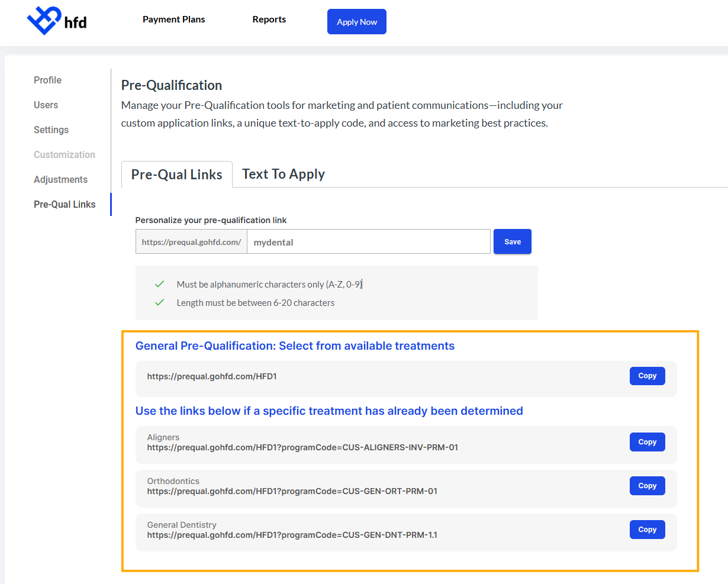Select Customization in the sidebar

[64, 154]
